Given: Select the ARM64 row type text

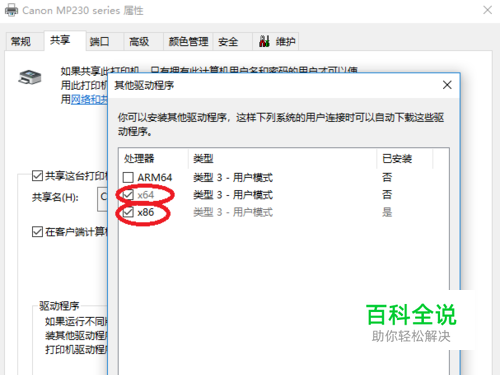Looking at the screenshot, I should (233, 177).
